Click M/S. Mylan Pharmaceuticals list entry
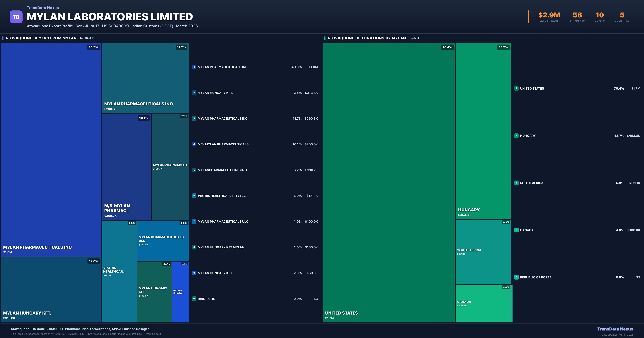The width and height of the screenshot is (644, 338). tap(224, 144)
